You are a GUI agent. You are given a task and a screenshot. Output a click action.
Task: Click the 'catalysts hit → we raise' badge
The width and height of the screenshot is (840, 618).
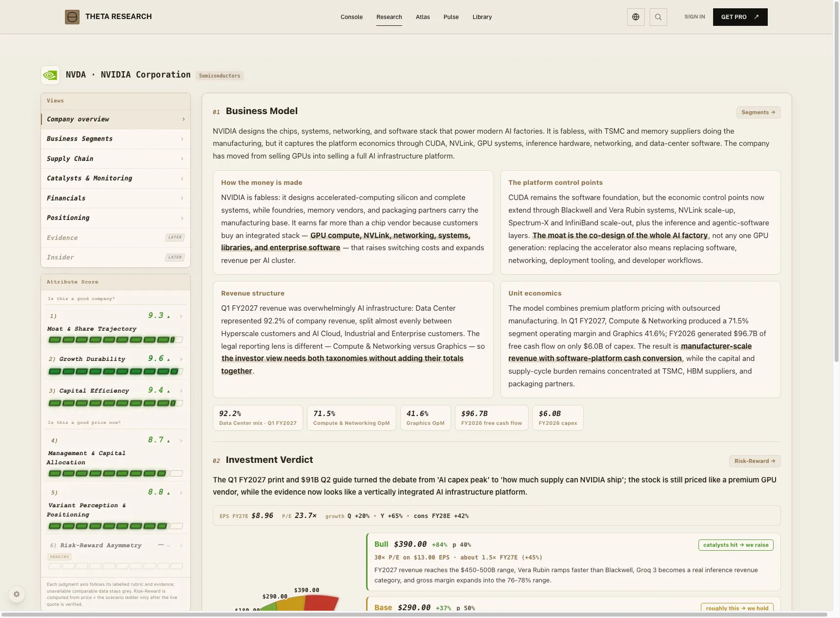(x=736, y=545)
